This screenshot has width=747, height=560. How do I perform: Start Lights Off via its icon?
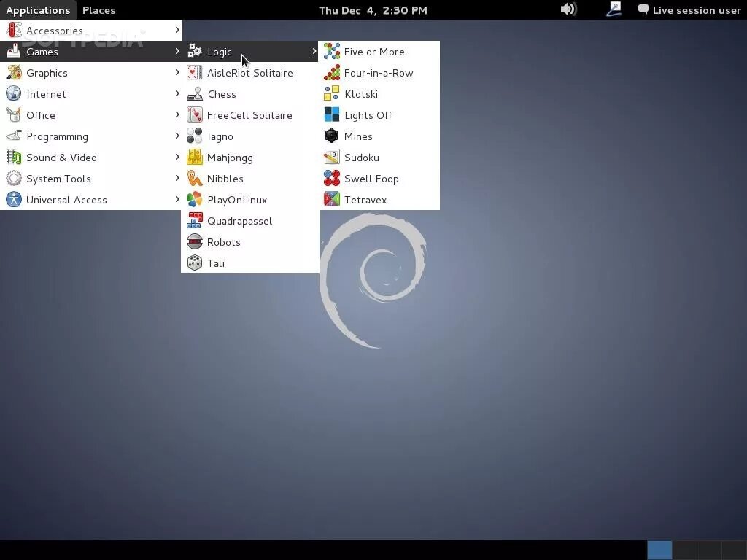pyautogui.click(x=332, y=114)
